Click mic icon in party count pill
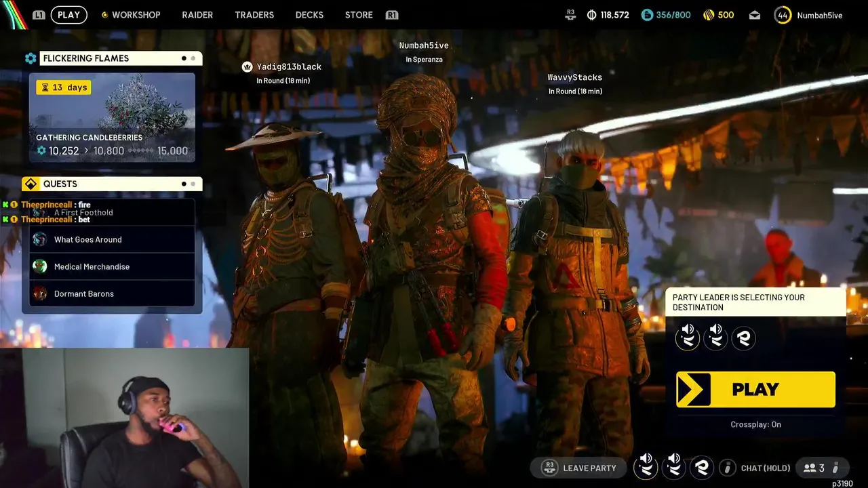 click(836, 468)
